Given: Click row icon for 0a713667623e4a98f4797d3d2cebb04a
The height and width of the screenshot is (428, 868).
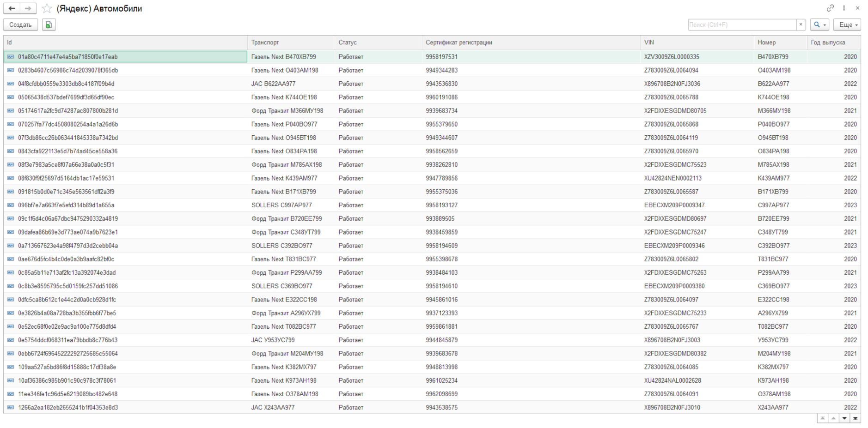Looking at the screenshot, I should [x=11, y=246].
